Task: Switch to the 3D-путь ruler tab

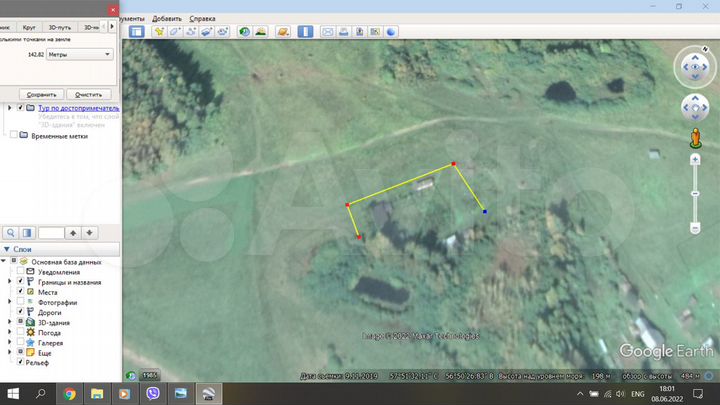Action: pyautogui.click(x=60, y=27)
